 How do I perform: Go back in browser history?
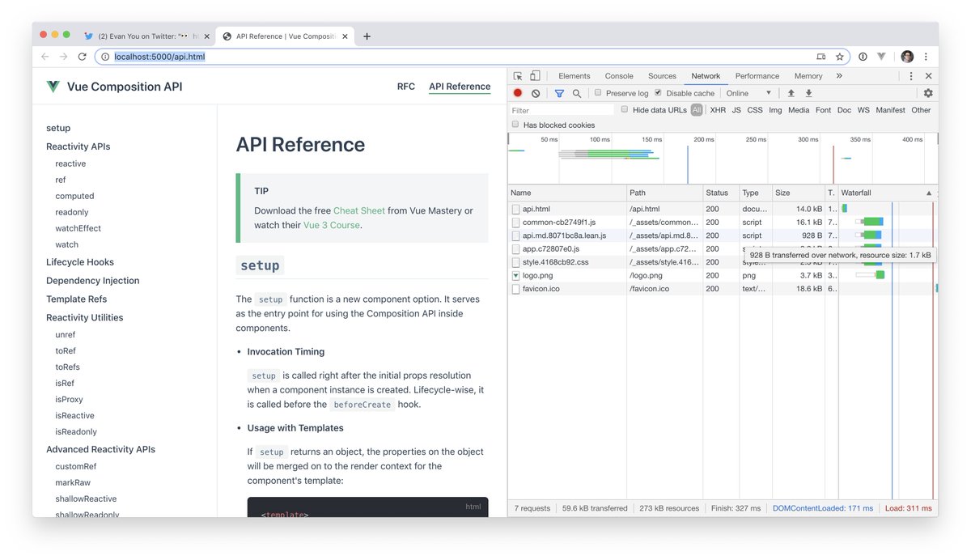point(45,57)
